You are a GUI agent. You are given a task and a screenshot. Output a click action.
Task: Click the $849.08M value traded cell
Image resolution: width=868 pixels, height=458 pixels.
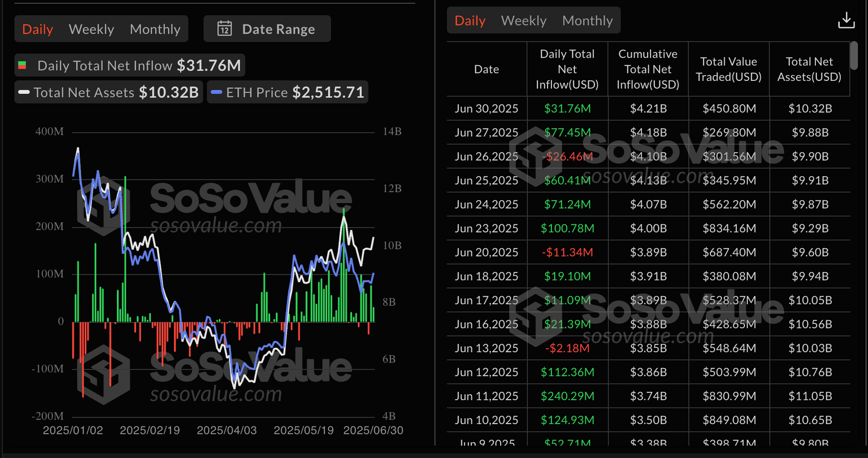tap(729, 420)
